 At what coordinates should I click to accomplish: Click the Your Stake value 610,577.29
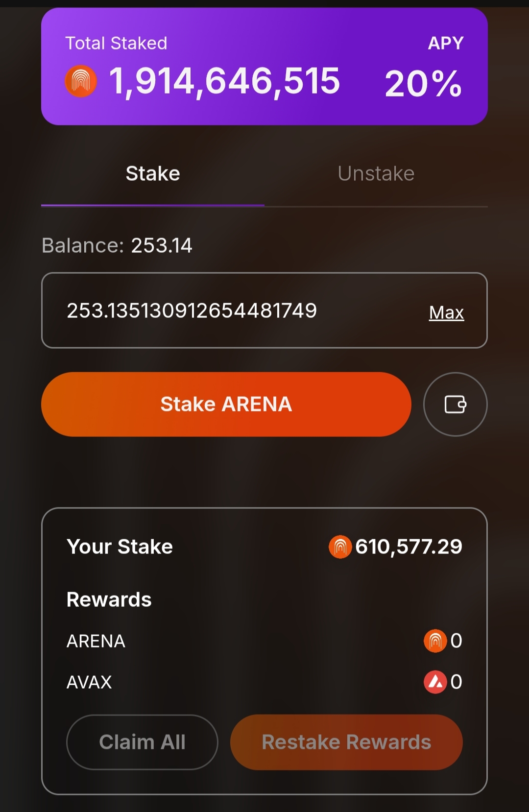(x=409, y=547)
